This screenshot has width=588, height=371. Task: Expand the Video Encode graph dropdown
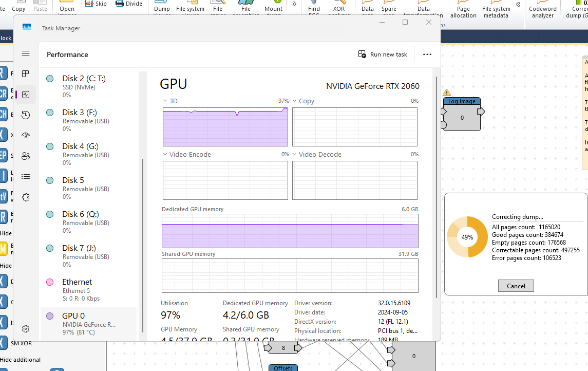[187, 154]
